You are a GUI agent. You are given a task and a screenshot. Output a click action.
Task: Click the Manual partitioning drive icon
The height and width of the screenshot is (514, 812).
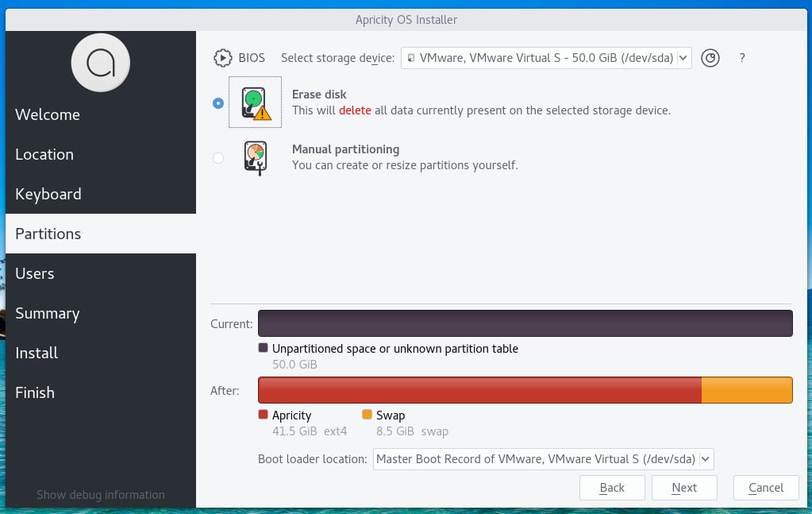click(x=255, y=157)
